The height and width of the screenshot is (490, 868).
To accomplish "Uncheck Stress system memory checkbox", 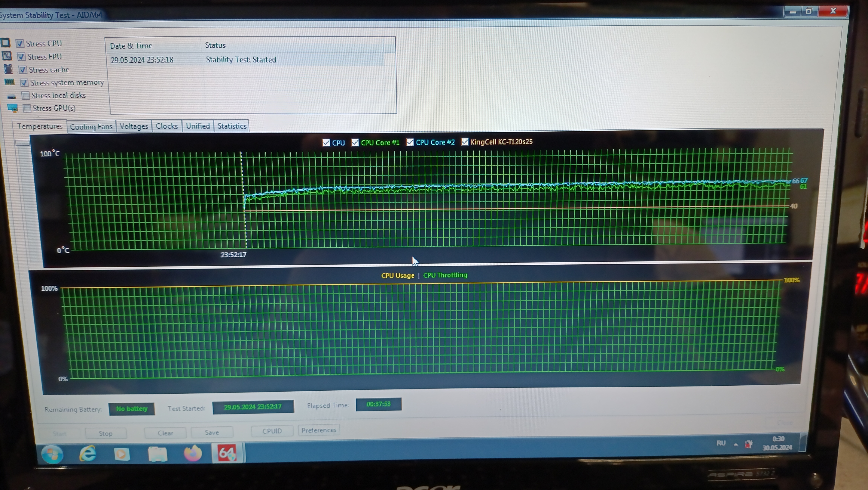I will [x=24, y=82].
